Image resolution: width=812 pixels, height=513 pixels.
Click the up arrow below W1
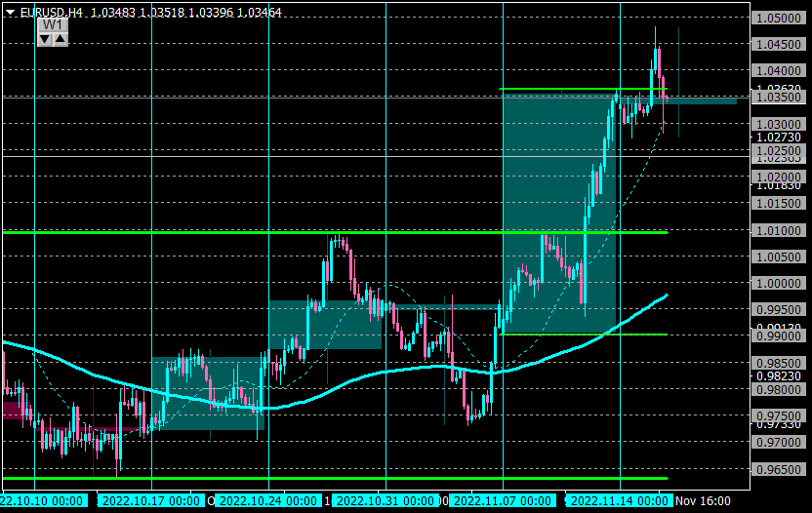click(61, 39)
